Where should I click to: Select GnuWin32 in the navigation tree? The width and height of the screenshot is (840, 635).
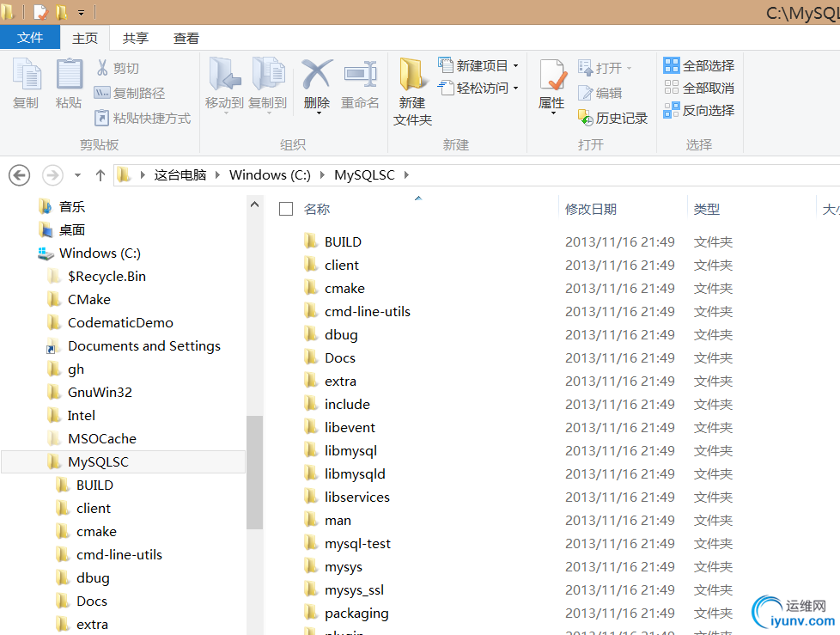point(100,392)
